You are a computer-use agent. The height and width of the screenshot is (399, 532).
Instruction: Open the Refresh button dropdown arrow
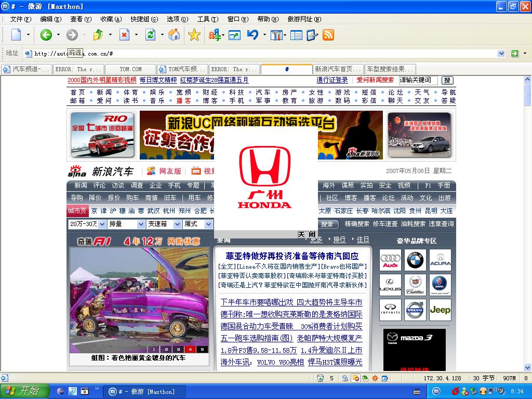[x=162, y=35]
